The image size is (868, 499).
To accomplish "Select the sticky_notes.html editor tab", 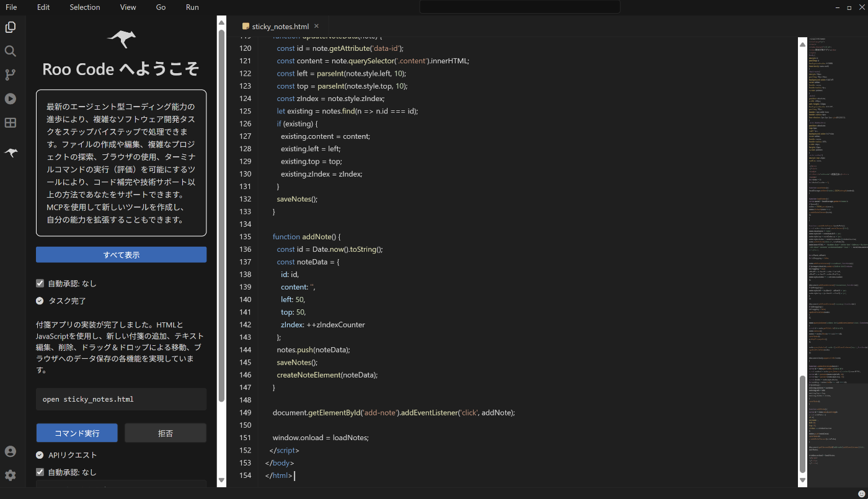I will tap(280, 27).
